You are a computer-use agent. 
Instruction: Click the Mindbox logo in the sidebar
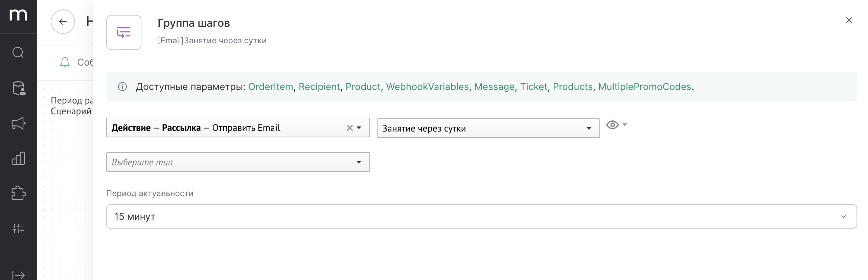pyautogui.click(x=18, y=15)
